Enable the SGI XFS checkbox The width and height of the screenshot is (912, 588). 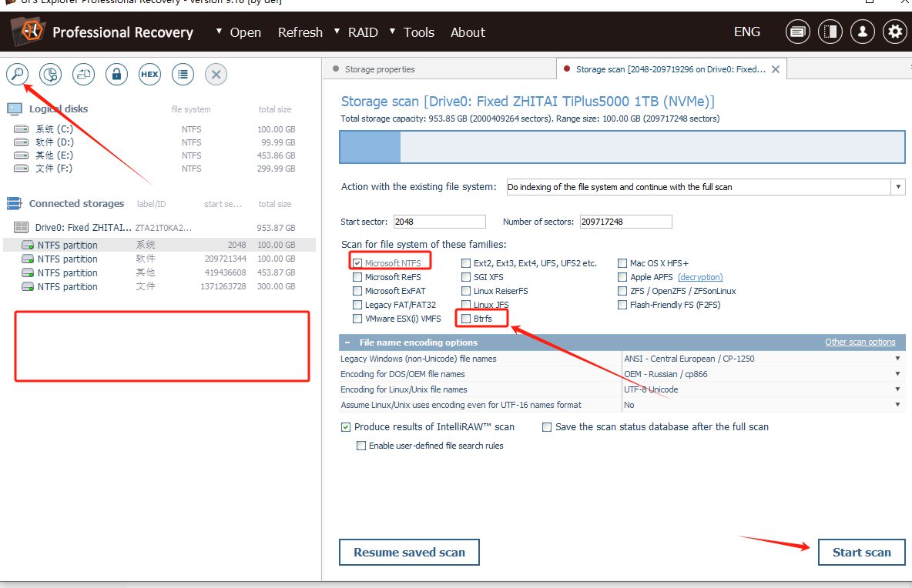466,277
